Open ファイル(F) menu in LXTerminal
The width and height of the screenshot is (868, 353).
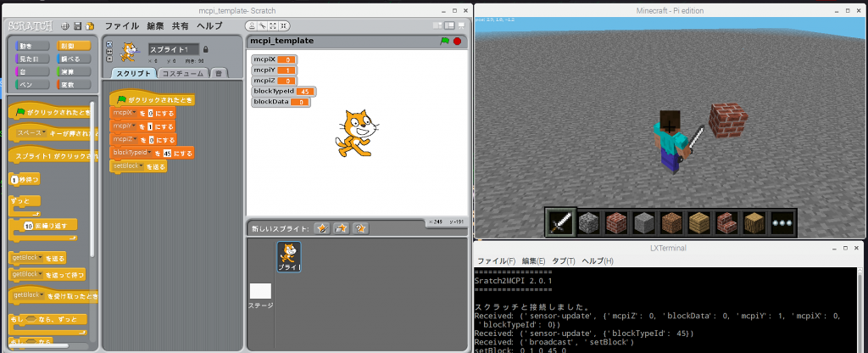coord(497,261)
